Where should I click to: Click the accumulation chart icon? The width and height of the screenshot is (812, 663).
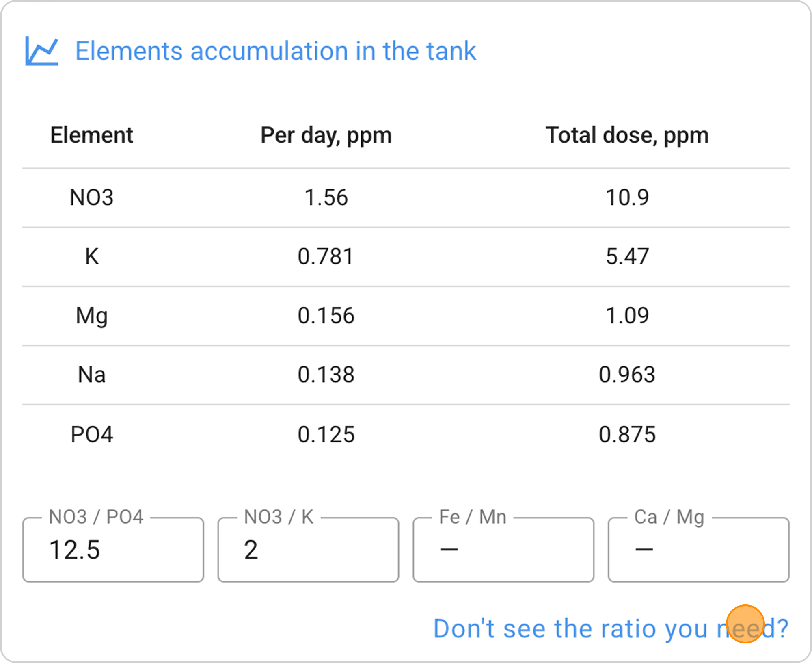point(42,51)
